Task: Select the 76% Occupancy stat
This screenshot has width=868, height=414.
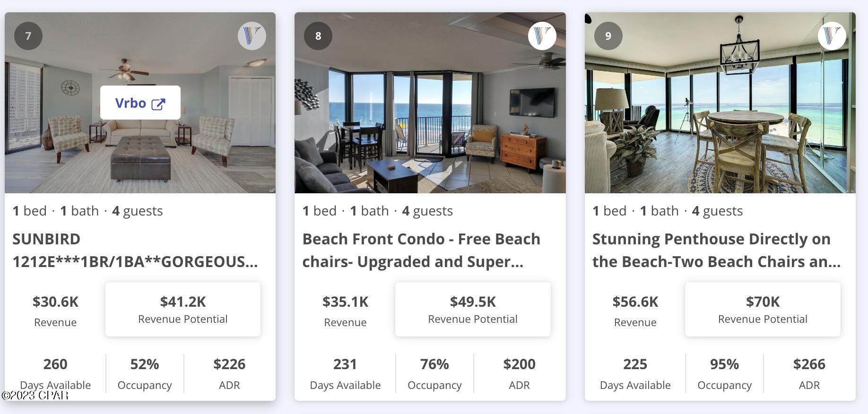Action: (x=434, y=373)
